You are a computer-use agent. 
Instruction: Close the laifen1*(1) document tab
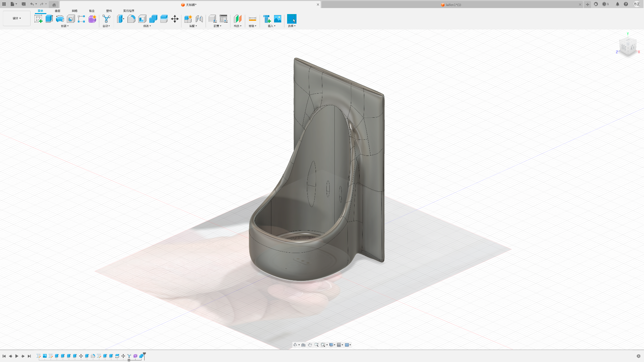pos(580,5)
